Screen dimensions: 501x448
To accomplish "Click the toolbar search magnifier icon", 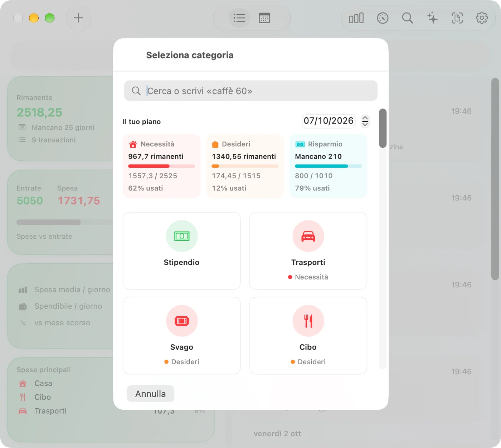I will pos(407,18).
